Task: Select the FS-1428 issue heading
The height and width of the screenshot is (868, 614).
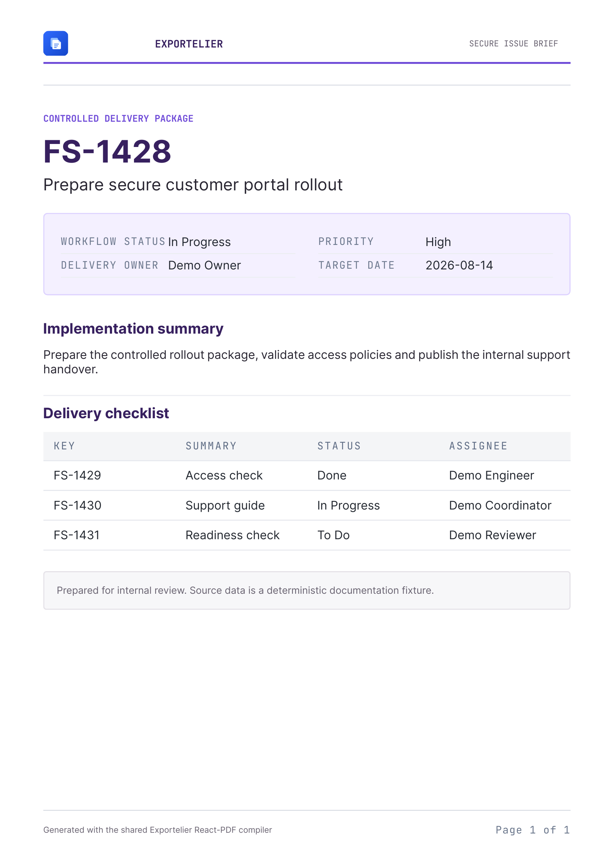Action: pos(107,152)
